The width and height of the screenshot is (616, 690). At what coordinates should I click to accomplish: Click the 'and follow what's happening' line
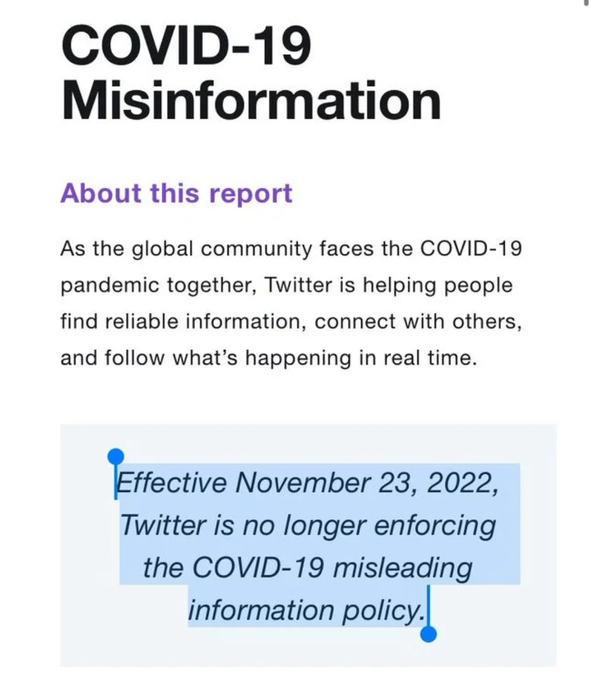[x=268, y=358]
